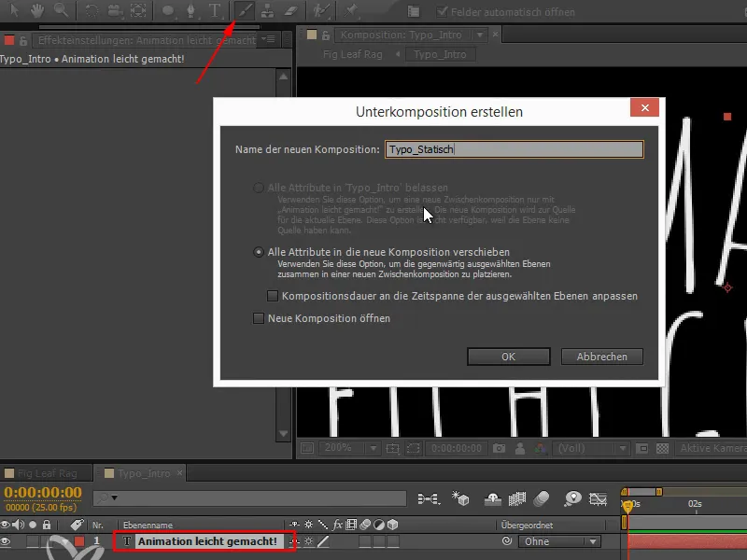
Task: Select the Pen tool
Action: [191, 10]
